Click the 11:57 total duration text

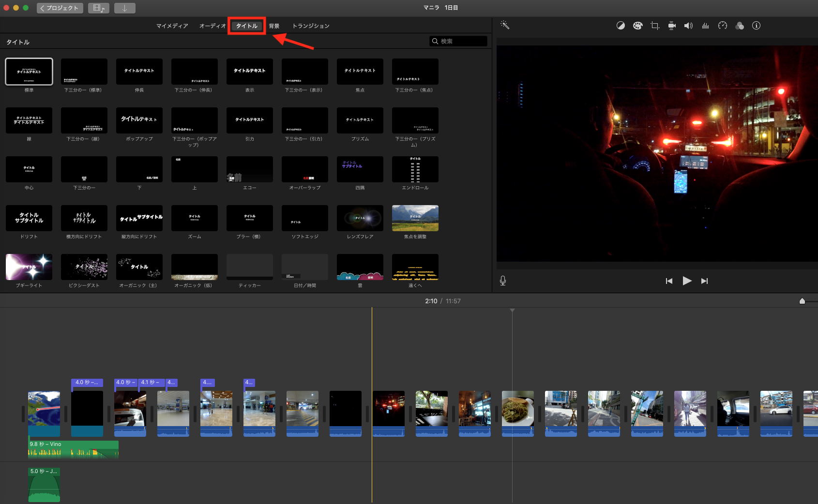tap(453, 301)
